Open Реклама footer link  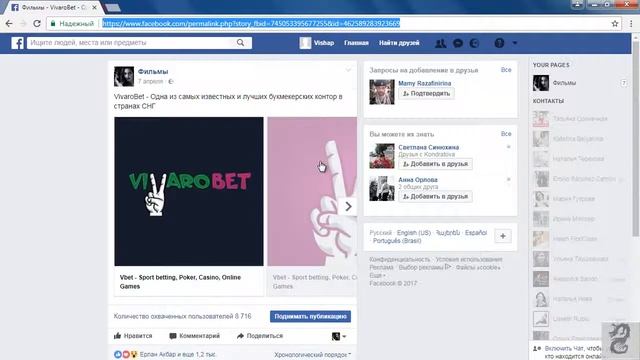pos(381,268)
